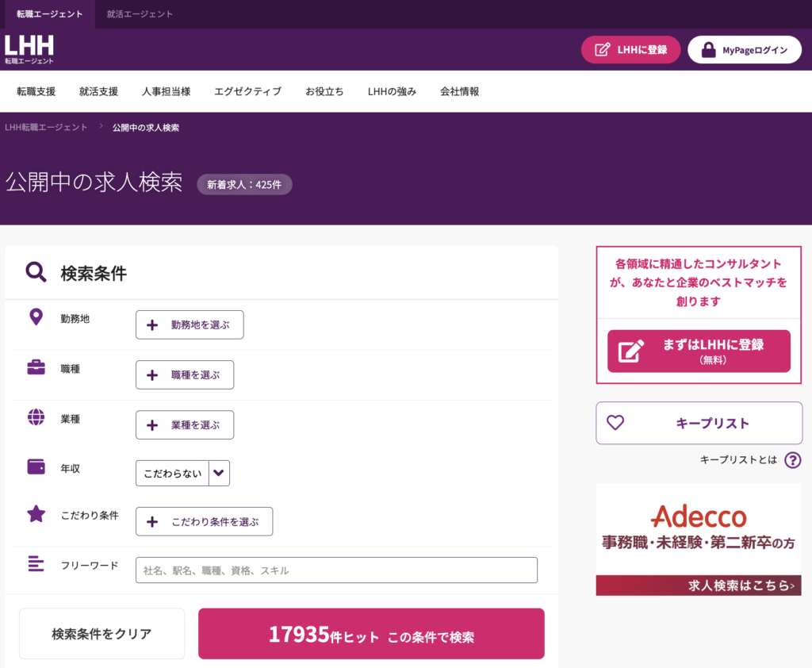Click the フリーワード text input field
The image size is (812, 668).
[336, 570]
